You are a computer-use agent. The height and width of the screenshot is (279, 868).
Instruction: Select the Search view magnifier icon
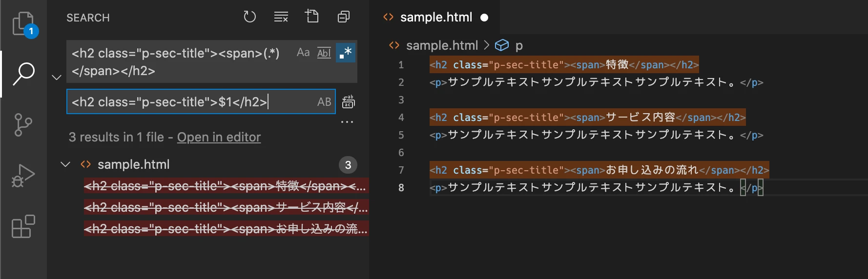23,74
